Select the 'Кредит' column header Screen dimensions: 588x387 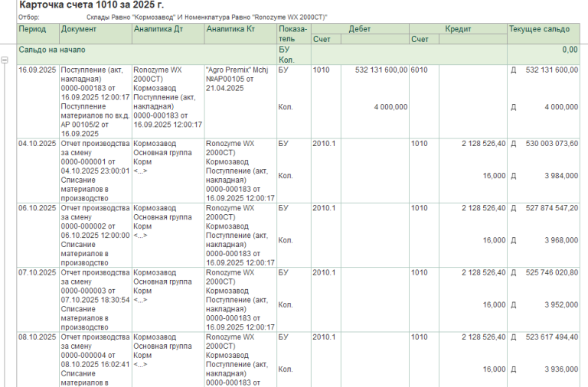[x=458, y=29]
